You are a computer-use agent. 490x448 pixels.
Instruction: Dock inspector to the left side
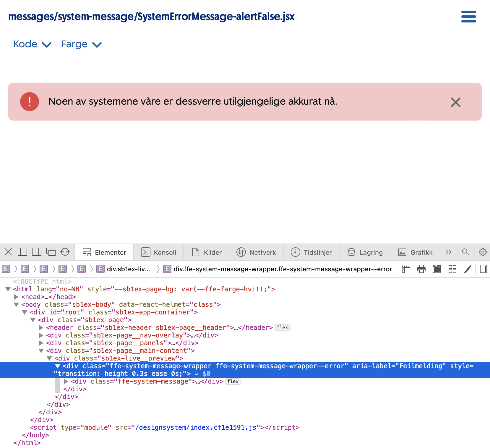point(22,252)
